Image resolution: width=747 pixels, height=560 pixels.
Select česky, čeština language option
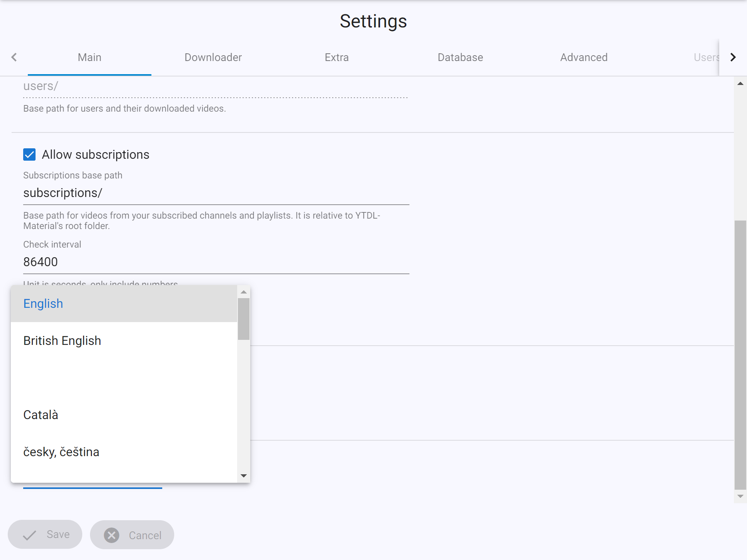coord(61,451)
